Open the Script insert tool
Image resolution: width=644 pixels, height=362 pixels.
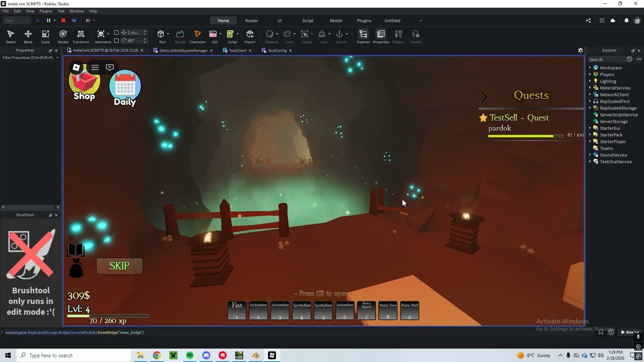click(x=230, y=36)
